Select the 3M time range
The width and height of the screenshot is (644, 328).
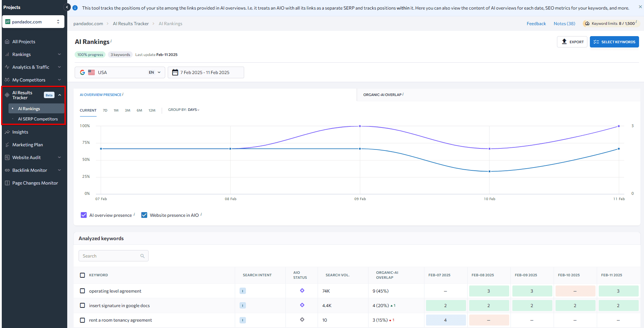tap(127, 111)
